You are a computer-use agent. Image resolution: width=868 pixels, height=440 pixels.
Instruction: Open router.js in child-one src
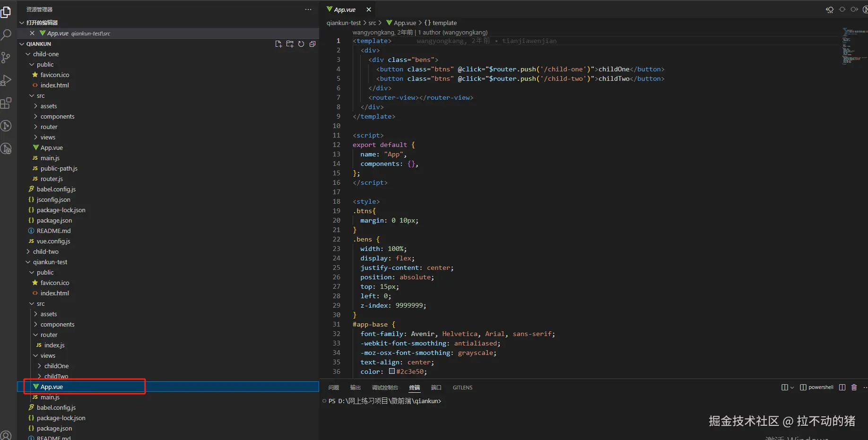[52, 179]
